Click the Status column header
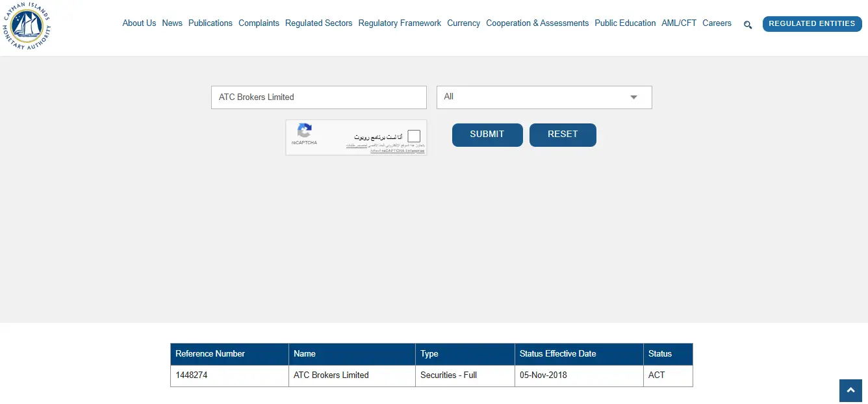868x404 pixels. [668, 354]
